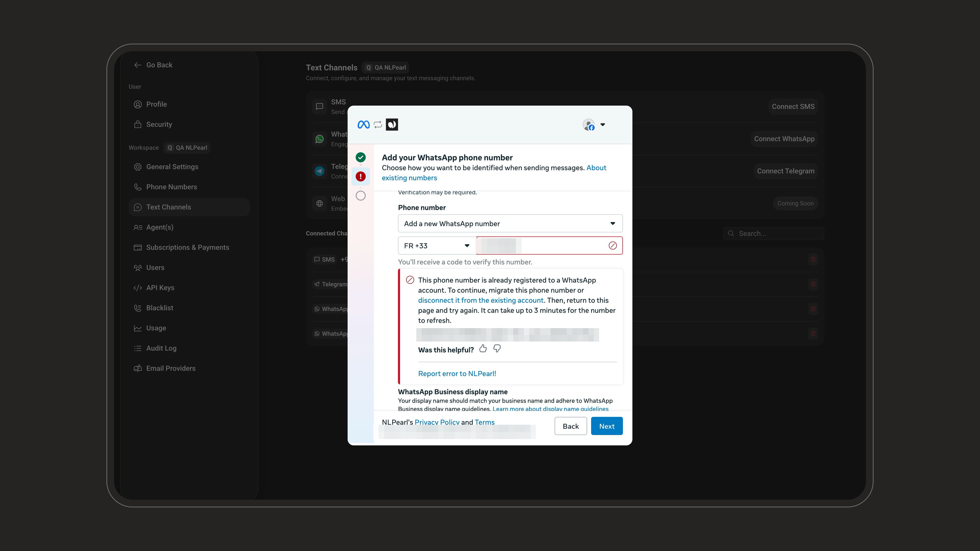The image size is (980, 551).
Task: Click the Go Back arrow icon
Action: (x=138, y=65)
